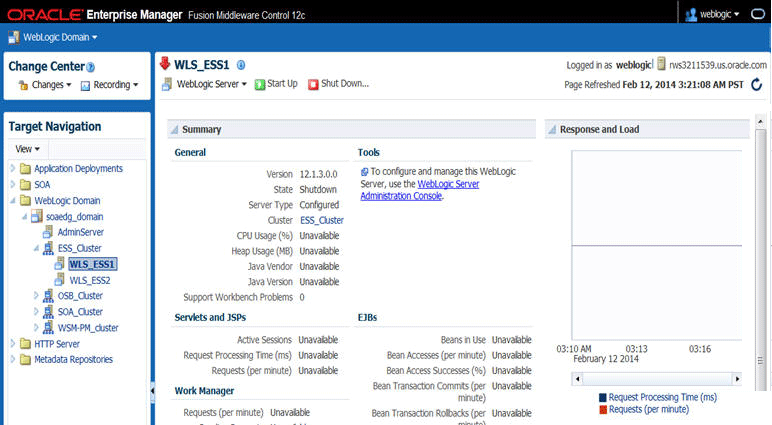The height and width of the screenshot is (425, 772).
Task: Select soaedg_domain in the tree
Action: (74, 217)
